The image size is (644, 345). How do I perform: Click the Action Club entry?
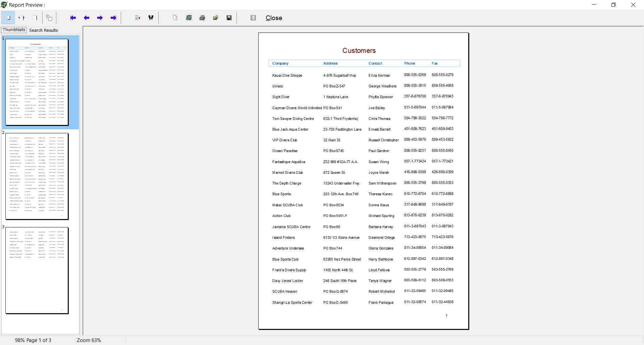pyautogui.click(x=281, y=216)
